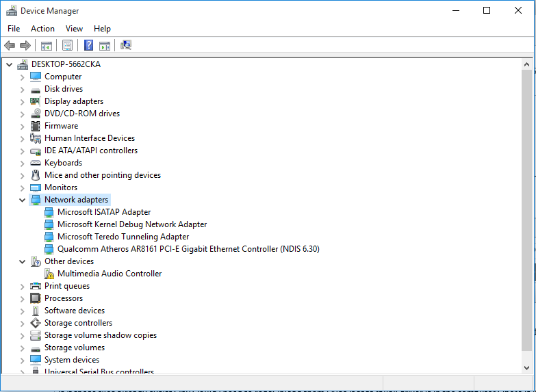The image size is (536, 392).
Task: Maximize the Device Manager window
Action: pyautogui.click(x=487, y=10)
